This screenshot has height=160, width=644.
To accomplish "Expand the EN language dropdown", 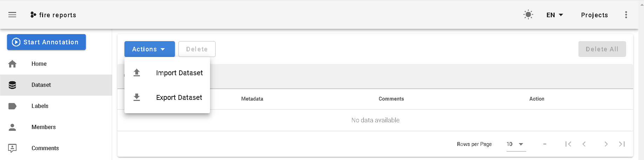I will pyautogui.click(x=555, y=15).
